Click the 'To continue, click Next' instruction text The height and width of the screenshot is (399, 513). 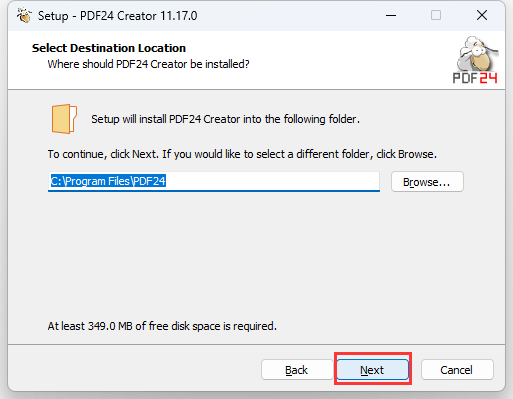pyautogui.click(x=242, y=154)
